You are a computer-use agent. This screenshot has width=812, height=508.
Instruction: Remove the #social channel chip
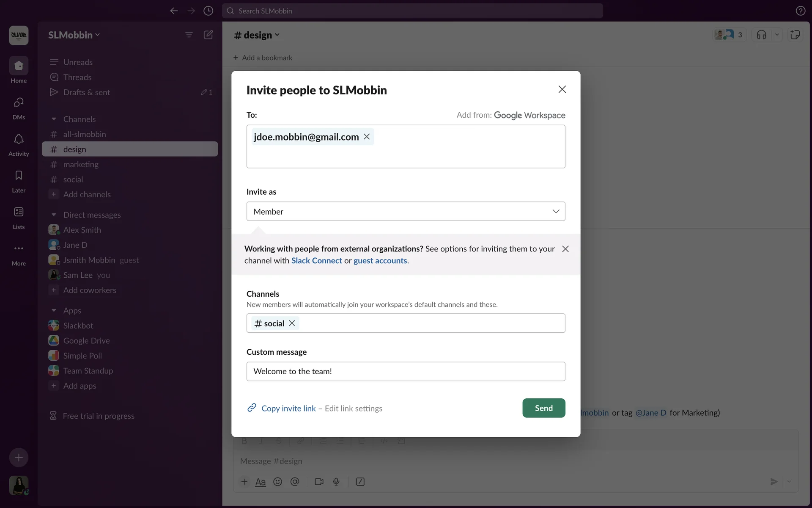(292, 323)
